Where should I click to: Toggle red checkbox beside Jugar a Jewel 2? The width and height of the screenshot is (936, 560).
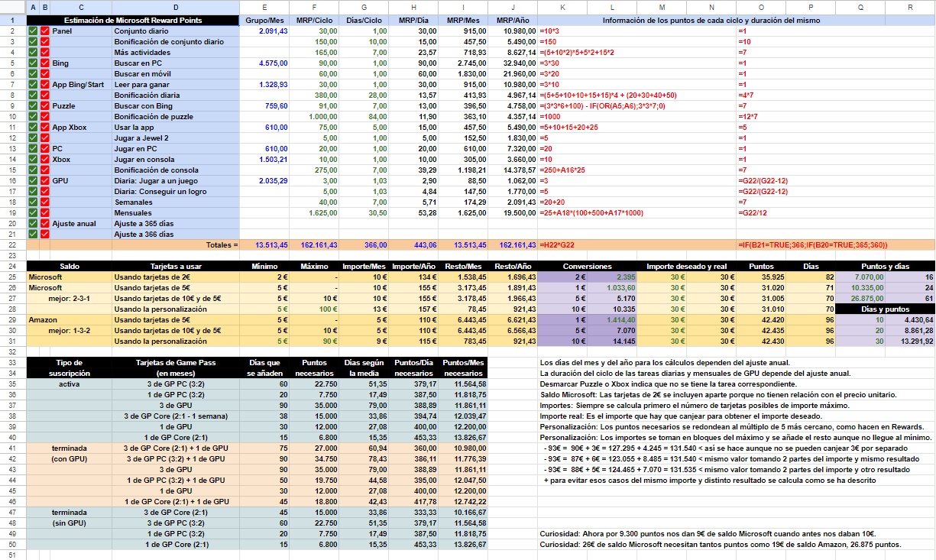click(x=45, y=138)
